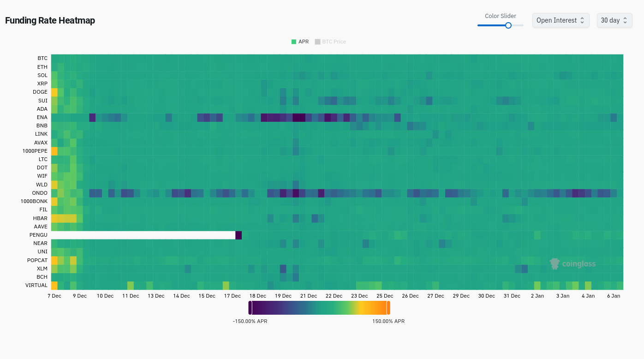Click the left purple color scale handle
This screenshot has height=359, width=644.
pos(250,308)
